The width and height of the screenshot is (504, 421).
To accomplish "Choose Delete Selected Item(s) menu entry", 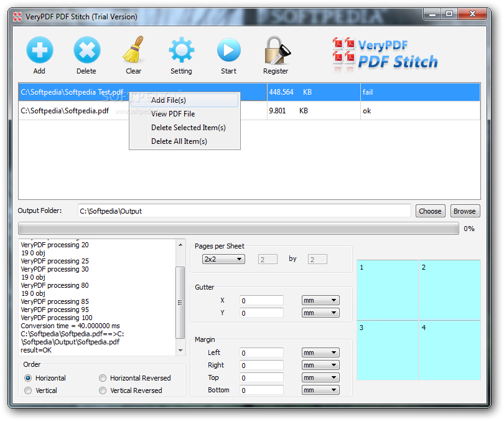I will pyautogui.click(x=185, y=128).
